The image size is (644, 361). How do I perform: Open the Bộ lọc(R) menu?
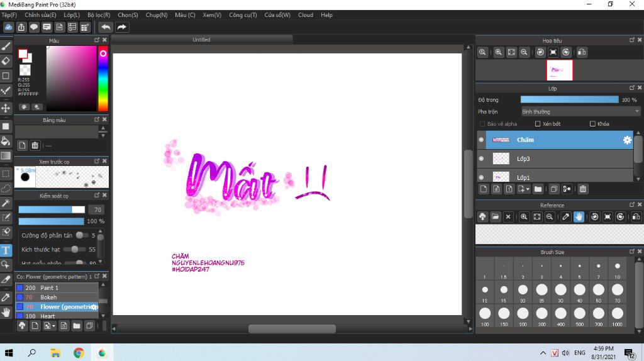tap(99, 15)
